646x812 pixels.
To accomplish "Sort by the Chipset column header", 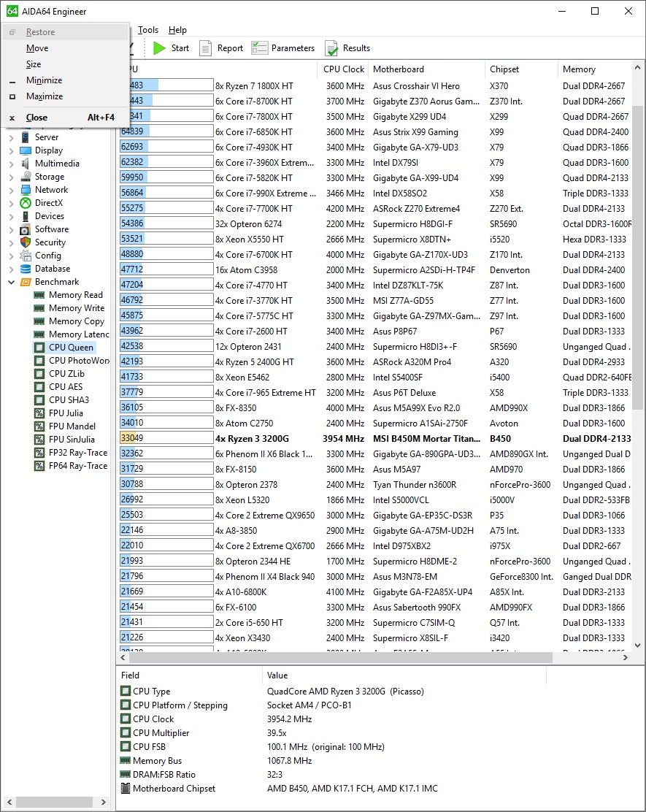I will tap(522, 69).
